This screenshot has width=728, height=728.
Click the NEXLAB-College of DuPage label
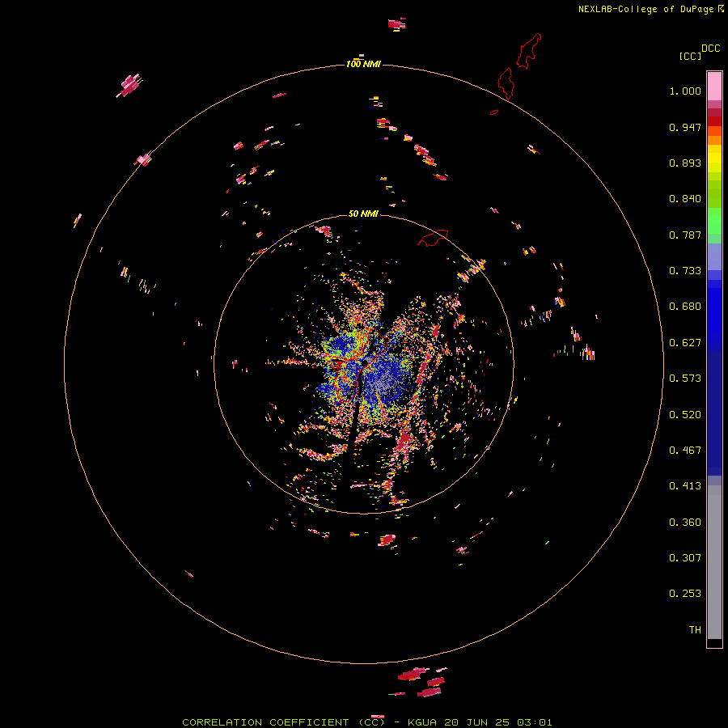[x=650, y=9]
